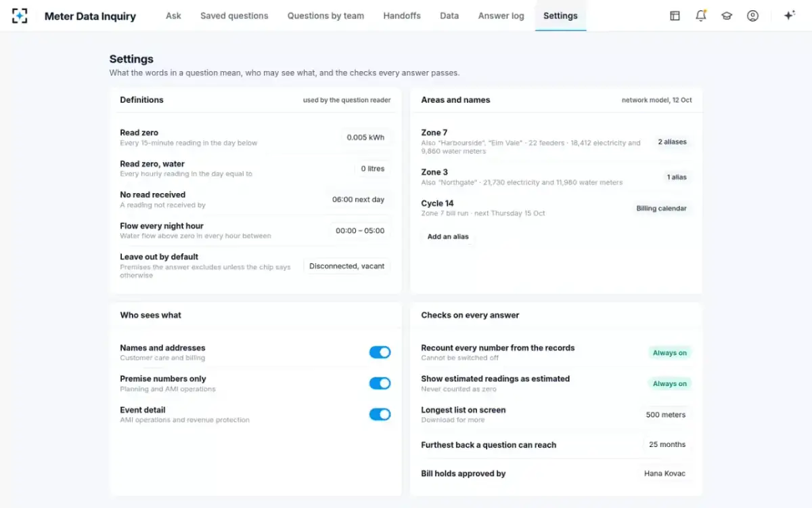Change bill holds approver Hana Kovac
The width and height of the screenshot is (812, 508).
(664, 474)
